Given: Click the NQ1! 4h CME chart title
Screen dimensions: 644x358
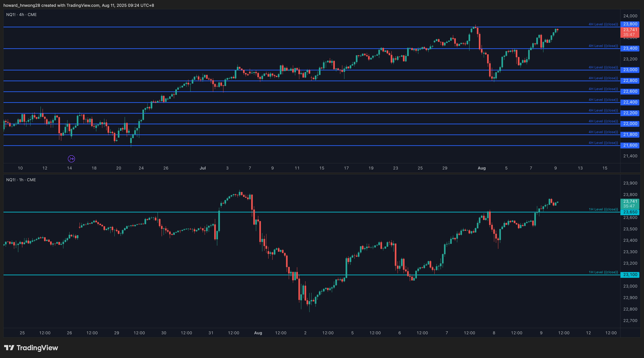Looking at the screenshot, I should pos(21,14).
